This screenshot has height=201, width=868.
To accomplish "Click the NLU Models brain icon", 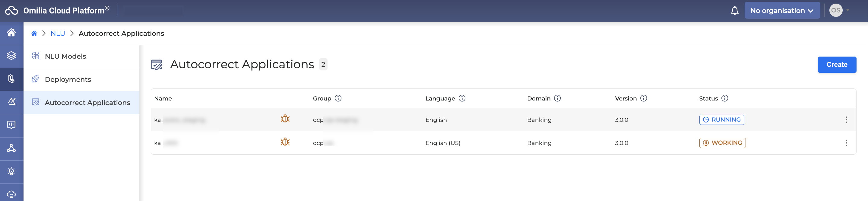I will click(35, 56).
